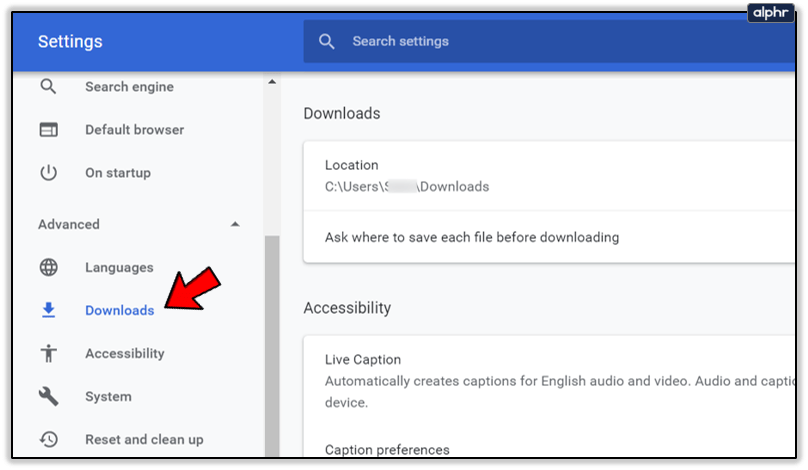Click the Downloads arrow icon in sidebar
The width and height of the screenshot is (808, 470).
click(x=48, y=310)
